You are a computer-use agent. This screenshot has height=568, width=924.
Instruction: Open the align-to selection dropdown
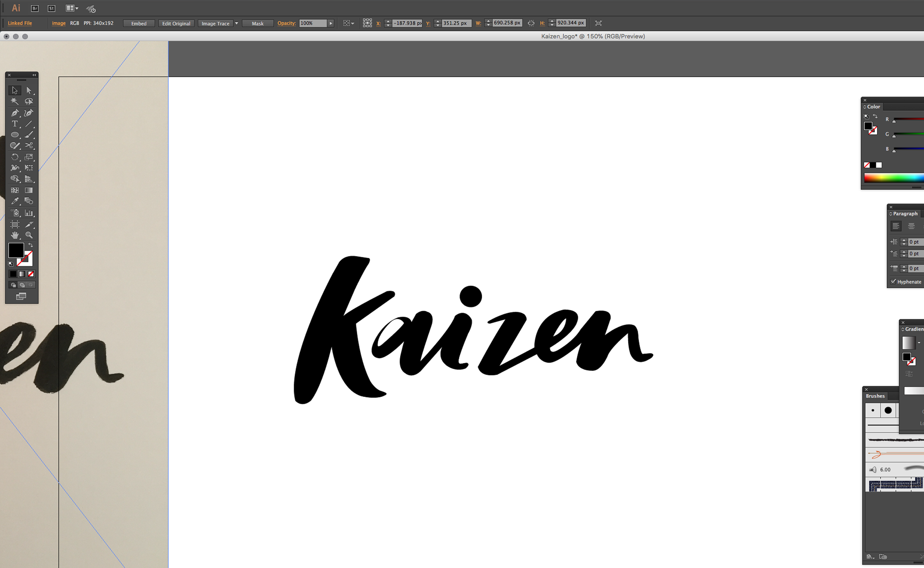pyautogui.click(x=349, y=23)
